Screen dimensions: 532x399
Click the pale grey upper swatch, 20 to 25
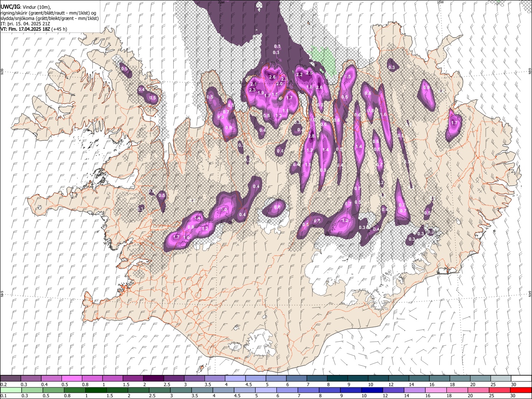[480, 379]
